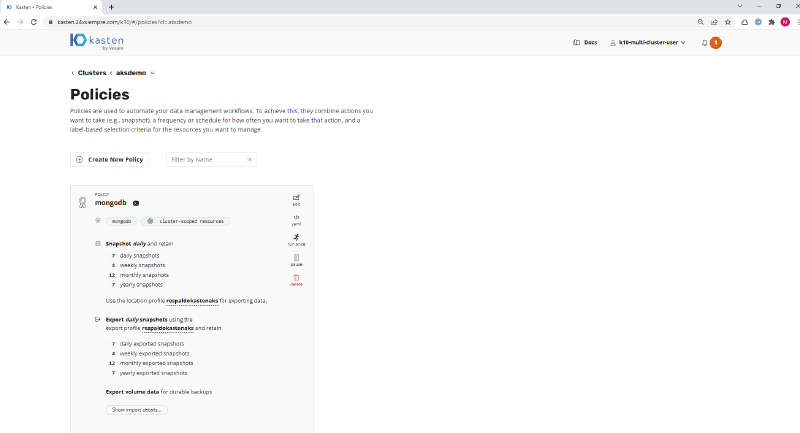Close the Kasten Policies tab
Screen dimensions: 800x433
click(95, 7)
